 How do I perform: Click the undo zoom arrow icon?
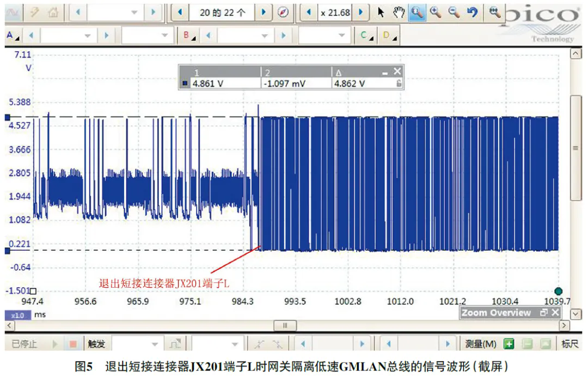click(x=472, y=13)
